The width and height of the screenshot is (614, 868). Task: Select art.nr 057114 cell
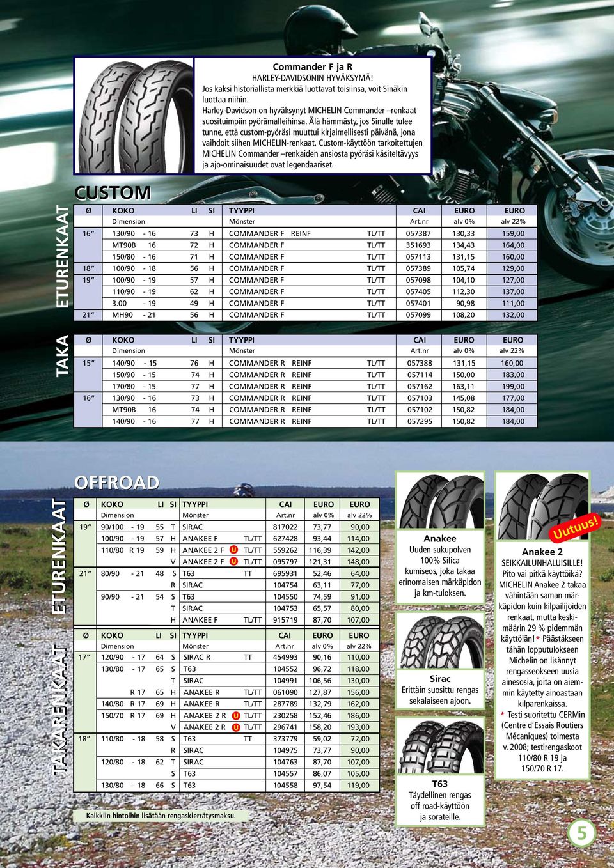click(x=420, y=375)
